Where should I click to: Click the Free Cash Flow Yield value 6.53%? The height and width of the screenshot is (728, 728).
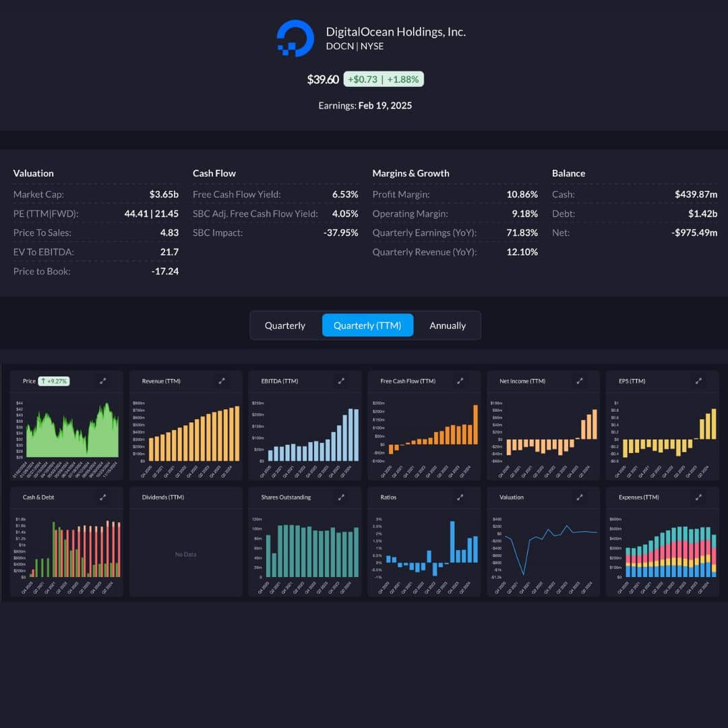tap(345, 194)
